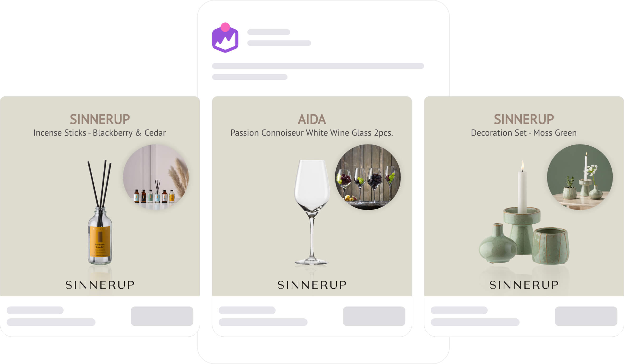Click the pink notification dot on logo
This screenshot has width=624, height=364.
tap(225, 27)
